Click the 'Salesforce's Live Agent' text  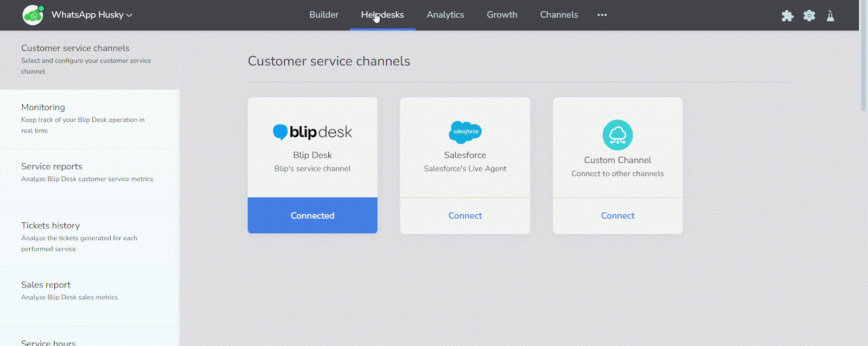465,169
